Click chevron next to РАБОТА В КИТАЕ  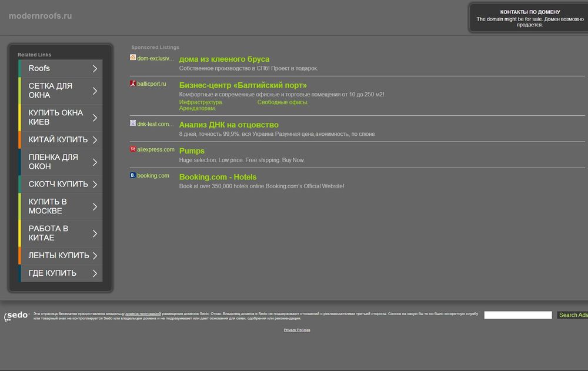pos(95,233)
